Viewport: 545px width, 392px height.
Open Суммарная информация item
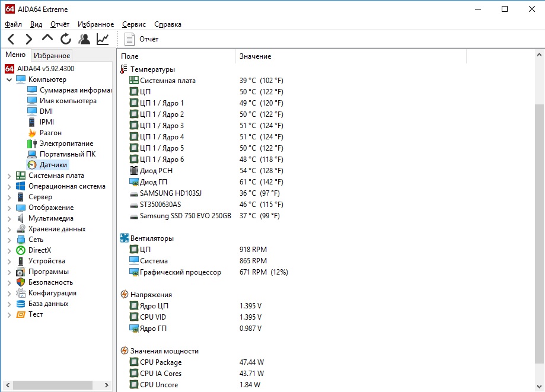point(69,90)
